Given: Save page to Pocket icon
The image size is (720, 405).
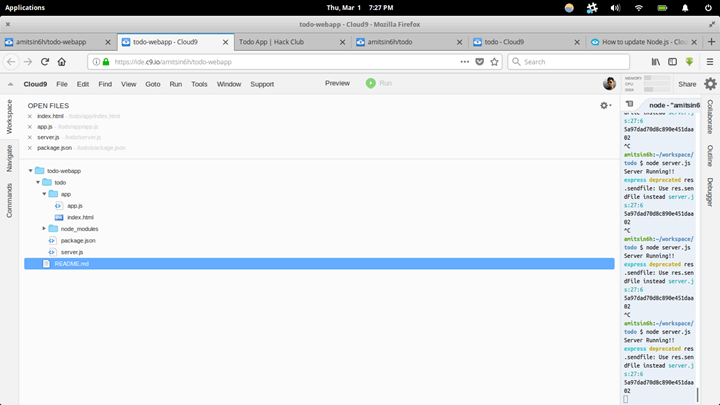Looking at the screenshot, I should point(479,62).
